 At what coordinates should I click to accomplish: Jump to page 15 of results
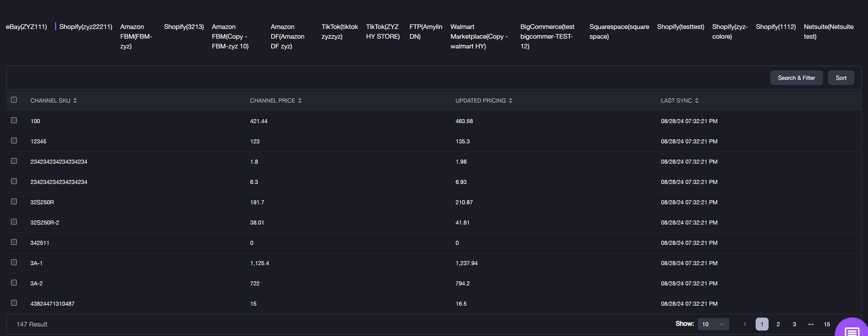pos(827,324)
